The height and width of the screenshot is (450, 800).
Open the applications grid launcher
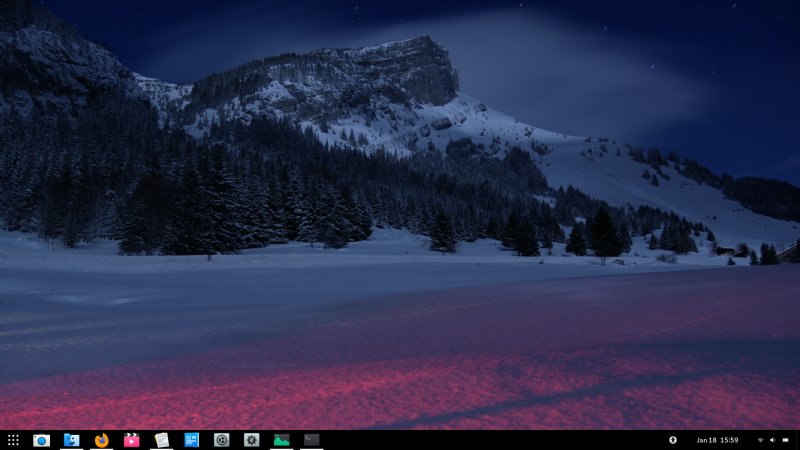(13, 440)
